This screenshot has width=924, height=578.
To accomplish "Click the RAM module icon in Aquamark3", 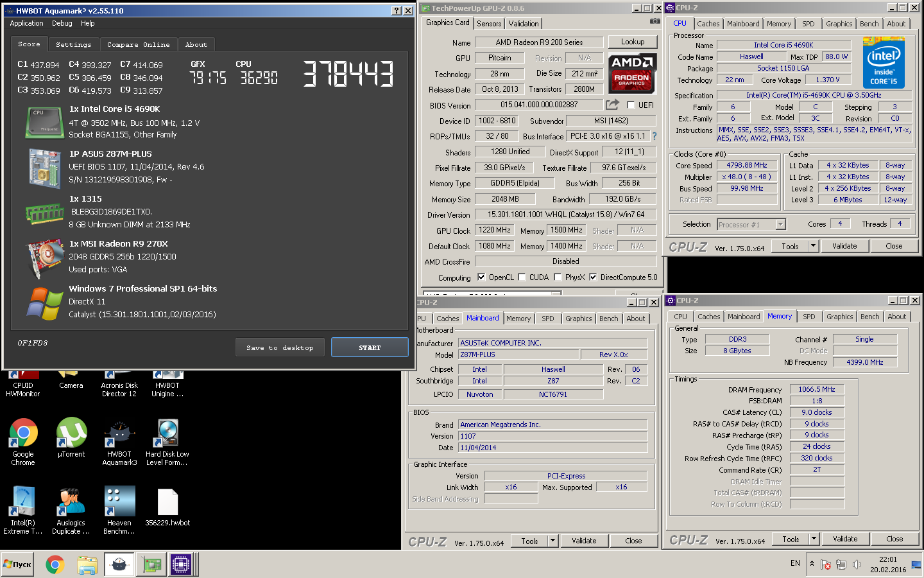I will (44, 213).
